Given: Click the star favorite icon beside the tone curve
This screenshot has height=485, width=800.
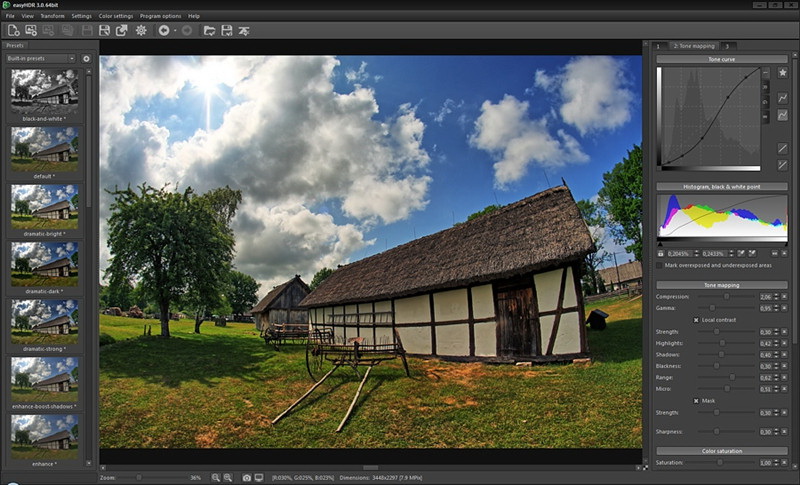Looking at the screenshot, I should tap(783, 73).
